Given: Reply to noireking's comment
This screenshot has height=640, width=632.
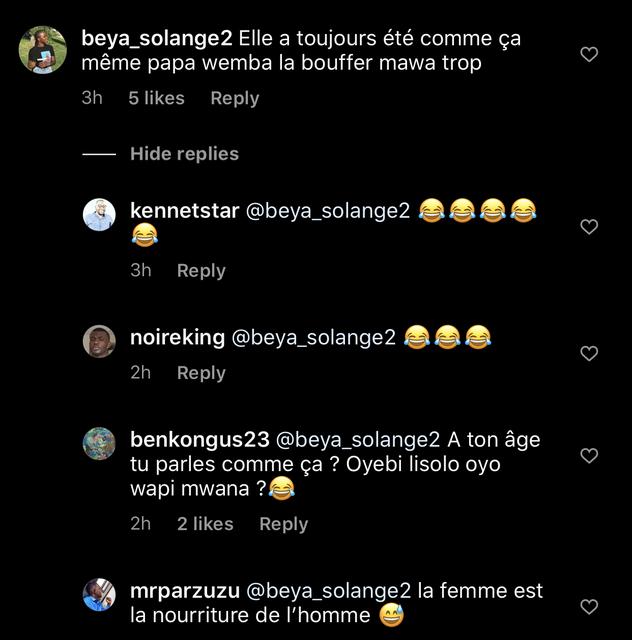Looking at the screenshot, I should 201,373.
